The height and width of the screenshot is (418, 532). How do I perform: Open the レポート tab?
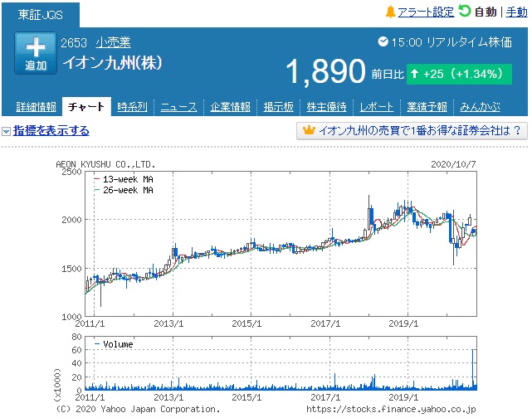(x=376, y=107)
